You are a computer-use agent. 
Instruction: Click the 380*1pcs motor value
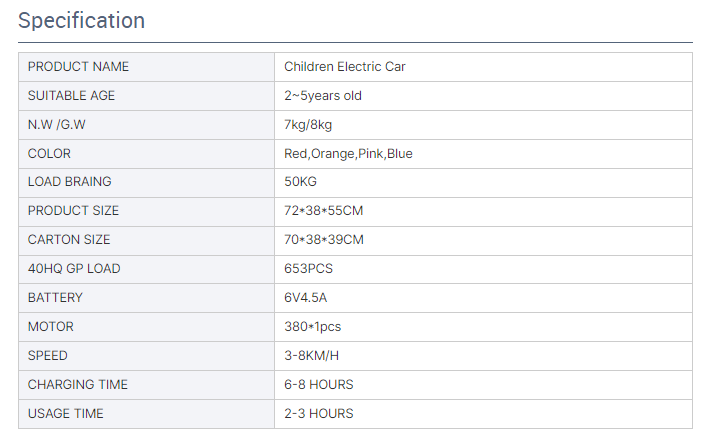(313, 327)
